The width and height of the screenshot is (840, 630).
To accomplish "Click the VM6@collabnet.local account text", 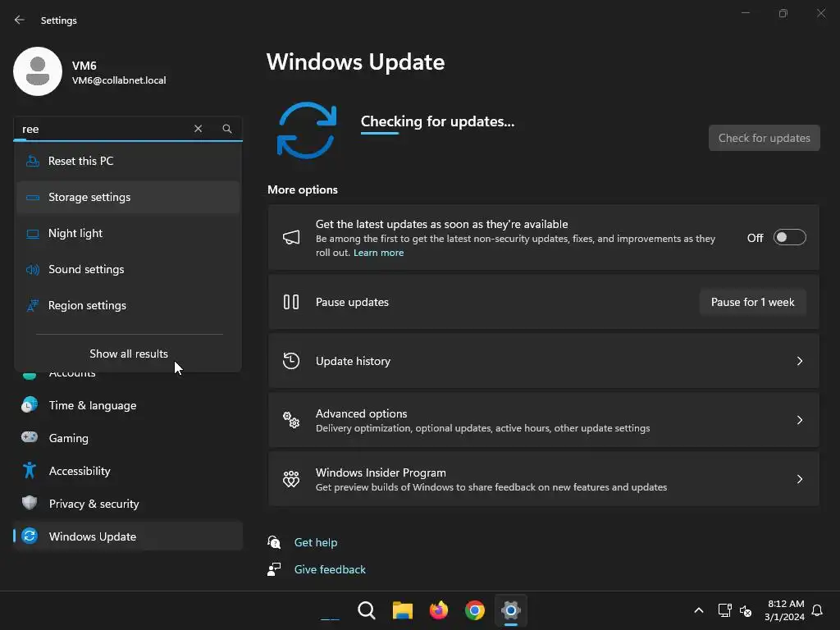I will coord(119,80).
